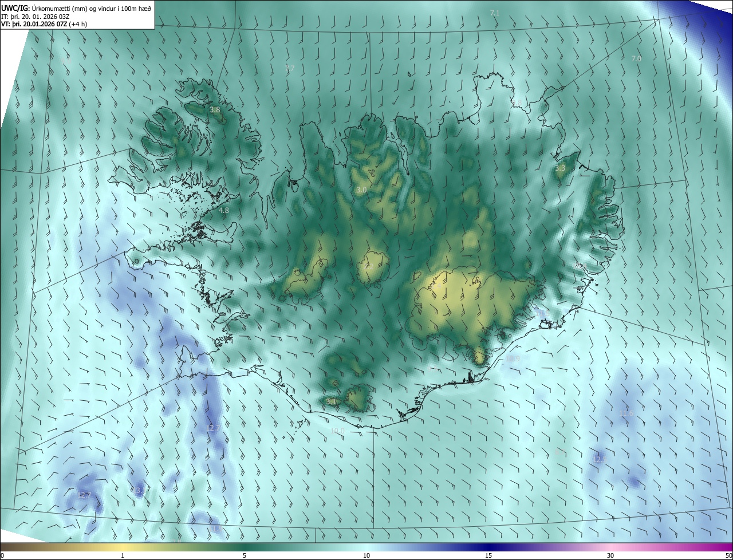The height and width of the screenshot is (560, 733).
Task: Click the colorbar tick label 50
Action: coord(728,555)
